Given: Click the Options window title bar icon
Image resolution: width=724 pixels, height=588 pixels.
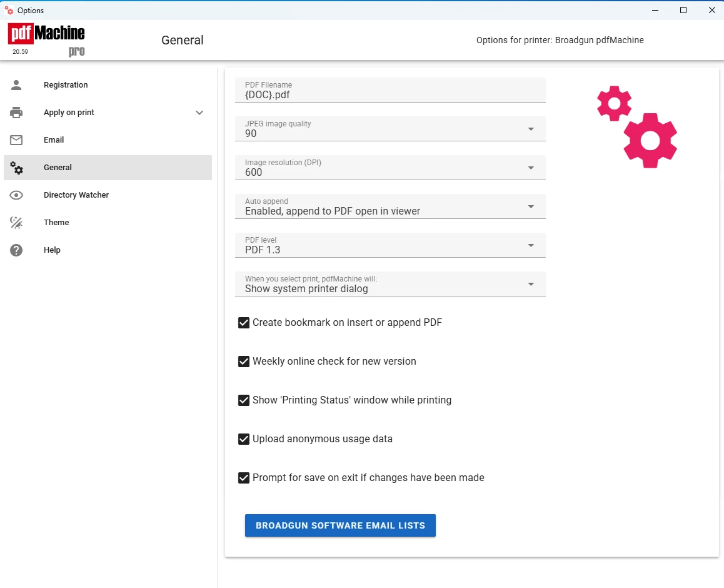Looking at the screenshot, I should (9, 10).
